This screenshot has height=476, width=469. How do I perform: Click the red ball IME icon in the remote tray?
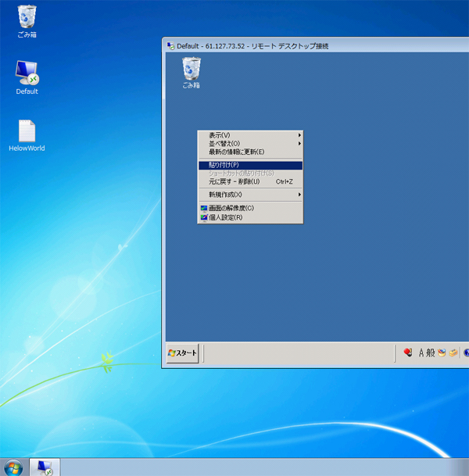408,353
